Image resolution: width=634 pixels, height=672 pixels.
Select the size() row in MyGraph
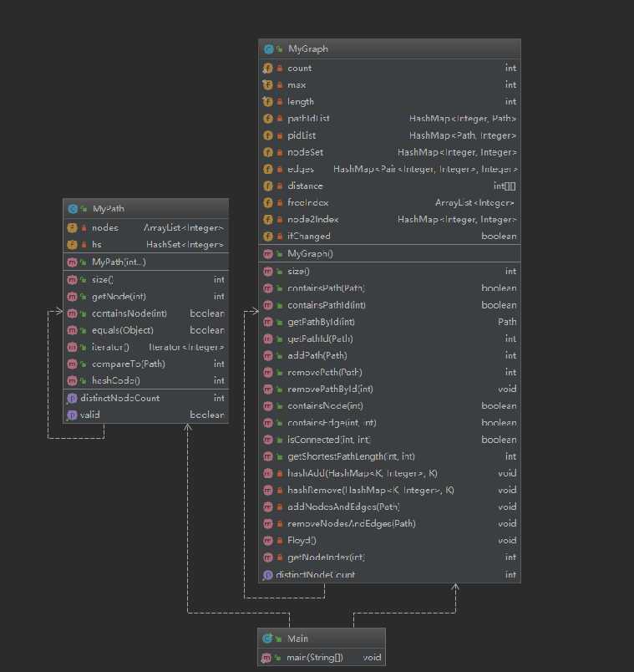390,272
